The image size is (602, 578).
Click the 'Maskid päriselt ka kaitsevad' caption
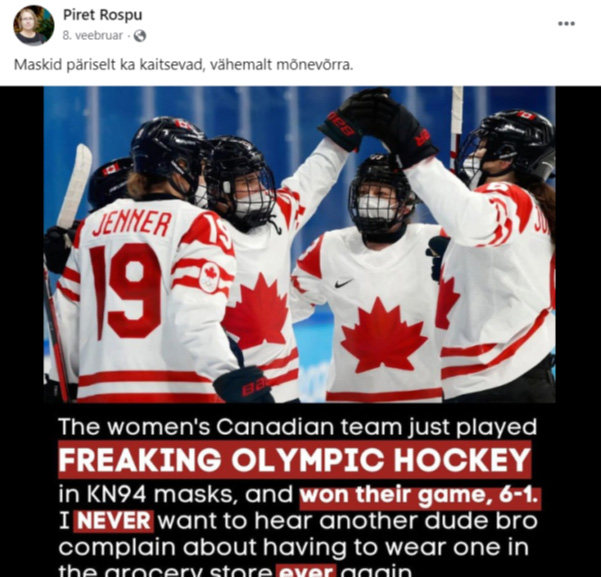click(183, 65)
